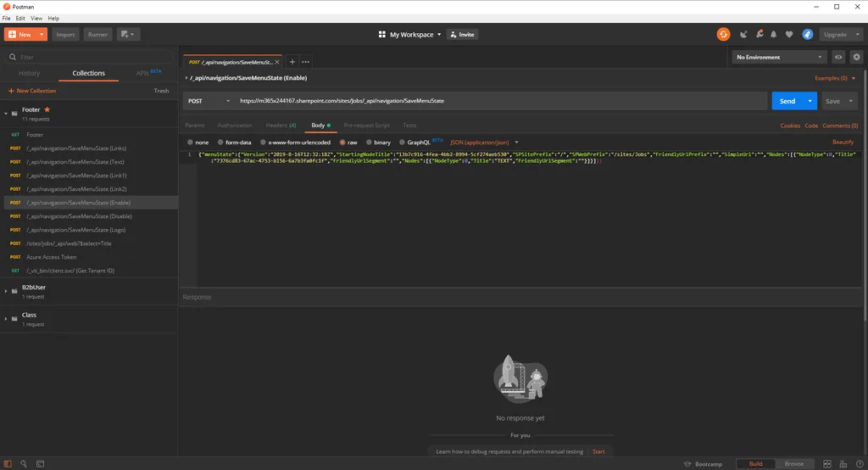Click in the request URL field
The image size is (868, 470).
click(501, 101)
